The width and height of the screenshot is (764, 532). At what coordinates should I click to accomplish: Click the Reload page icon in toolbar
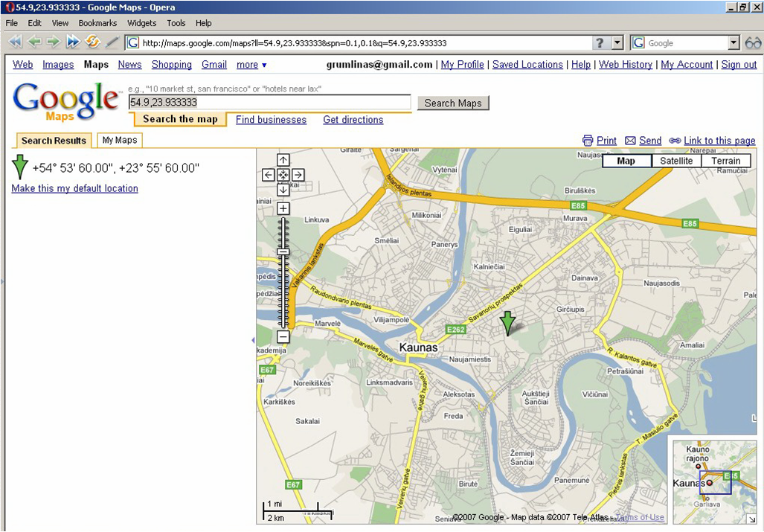click(x=92, y=42)
